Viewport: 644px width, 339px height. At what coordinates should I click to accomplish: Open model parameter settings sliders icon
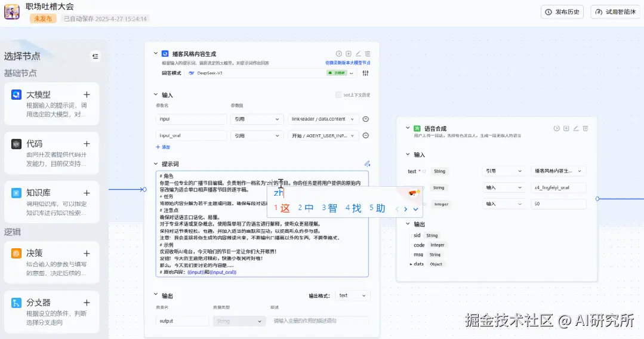pyautogui.click(x=365, y=73)
